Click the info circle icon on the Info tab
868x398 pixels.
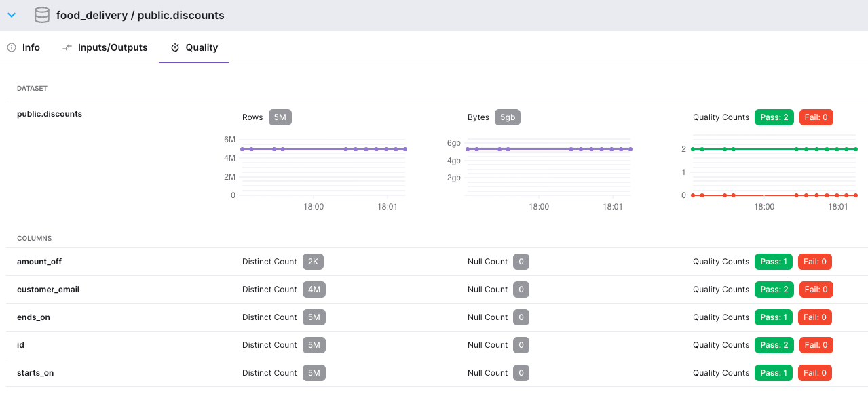(x=11, y=47)
